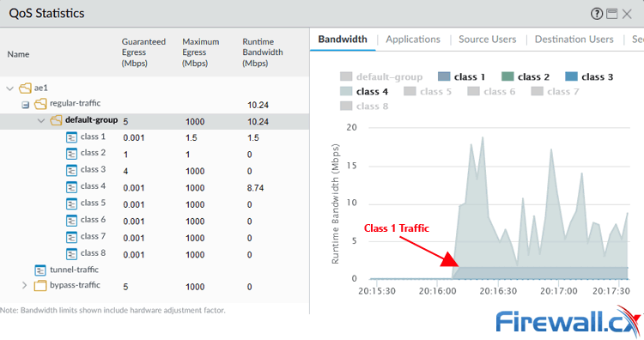The width and height of the screenshot is (644, 340).
Task: Select the regular-traffic row label
Action: coord(76,103)
